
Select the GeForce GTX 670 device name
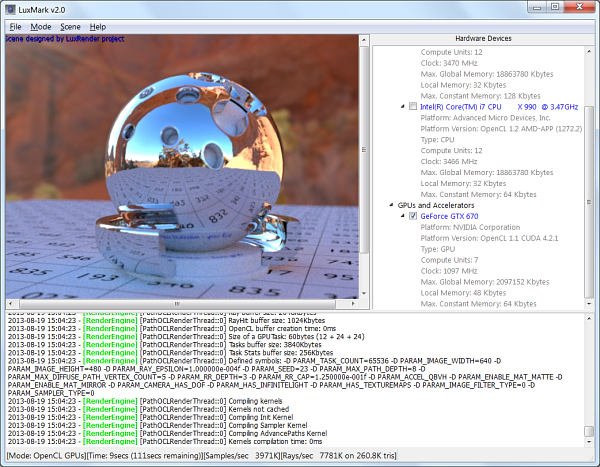coord(449,216)
